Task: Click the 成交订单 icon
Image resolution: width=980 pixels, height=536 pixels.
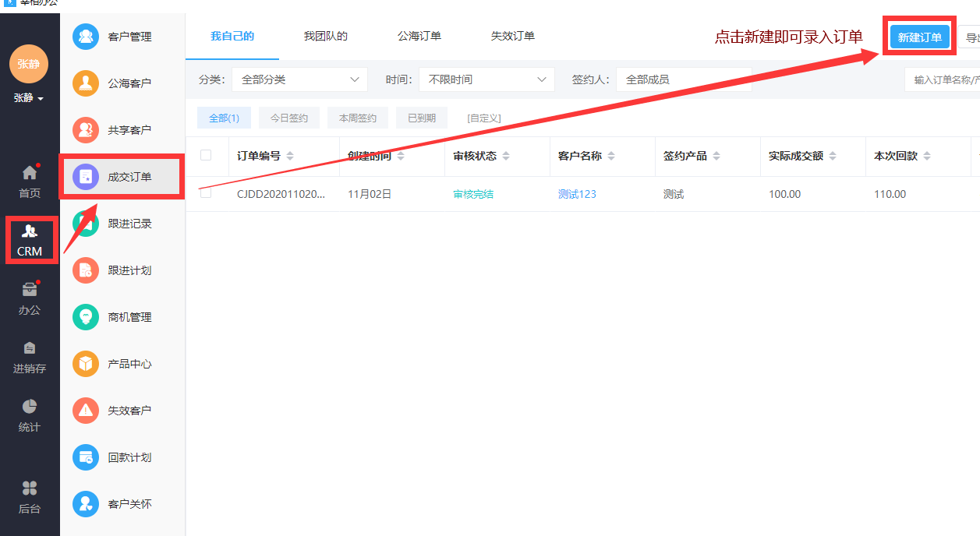Action: 86,177
